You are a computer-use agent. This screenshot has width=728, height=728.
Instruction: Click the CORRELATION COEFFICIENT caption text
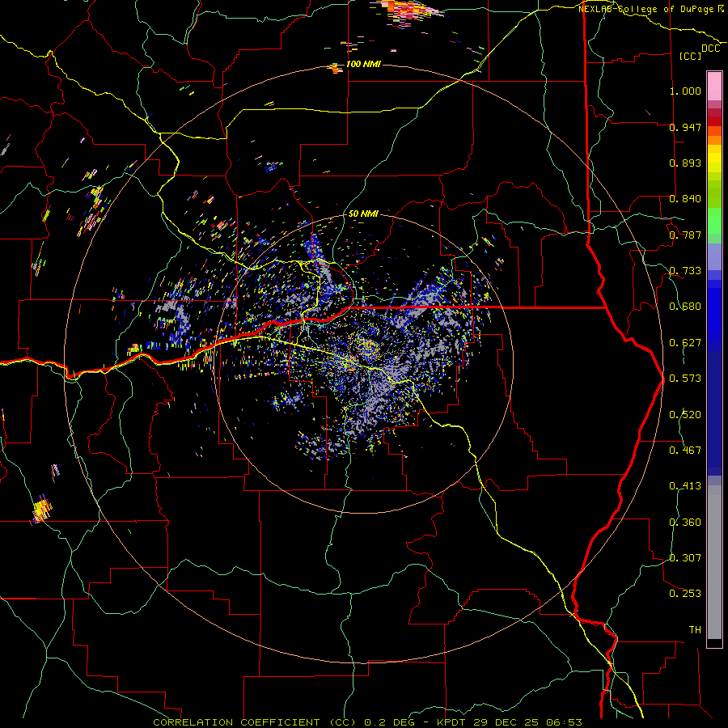point(254,722)
